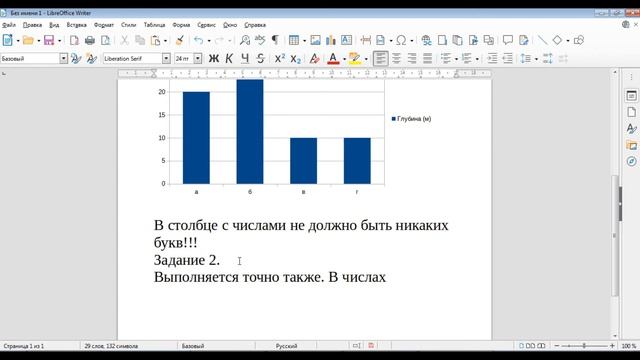Screen dimensions: 640x360
Task: Click the Open folder icon
Action: (x=28, y=40)
